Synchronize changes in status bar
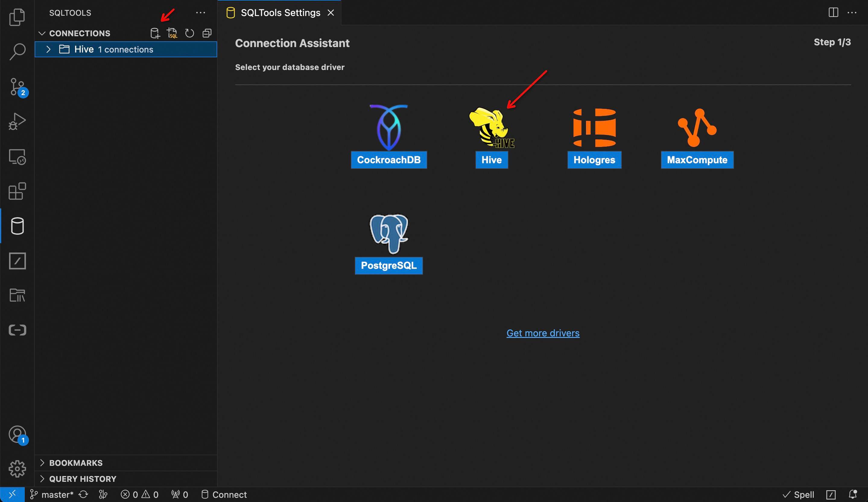 [x=83, y=494]
